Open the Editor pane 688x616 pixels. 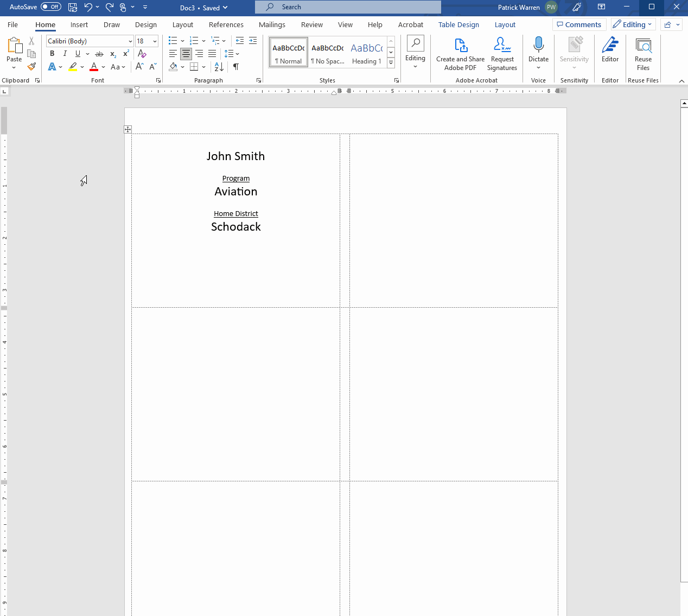(610, 49)
